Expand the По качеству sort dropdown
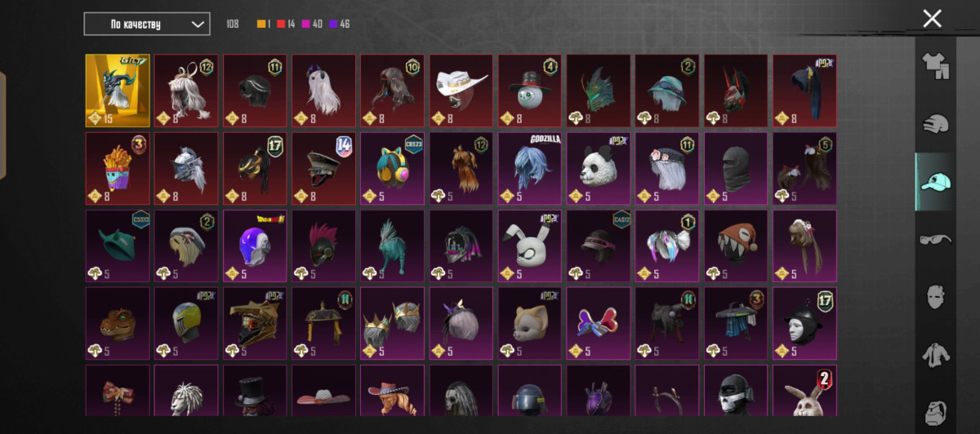 147,24
